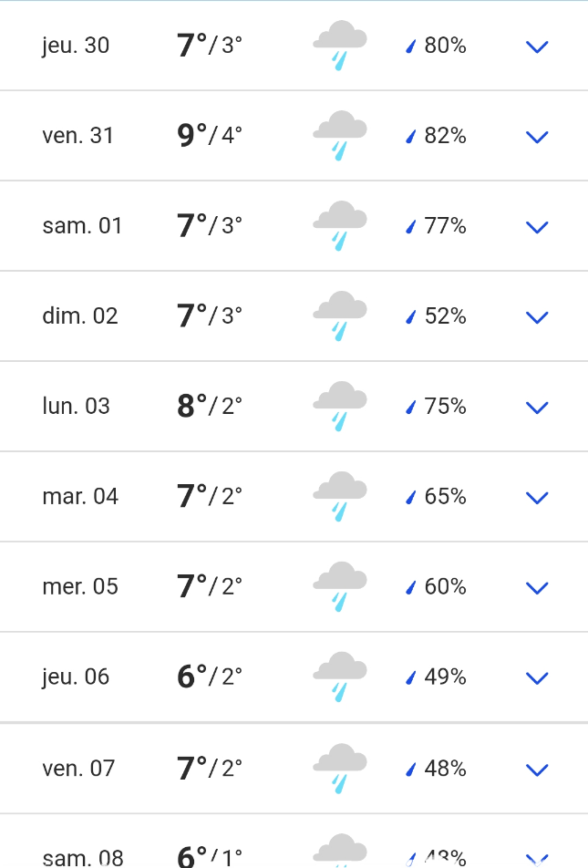The width and height of the screenshot is (588, 868).
Task: Expand the mer. 05 forecast chevron
Action: coord(537,588)
